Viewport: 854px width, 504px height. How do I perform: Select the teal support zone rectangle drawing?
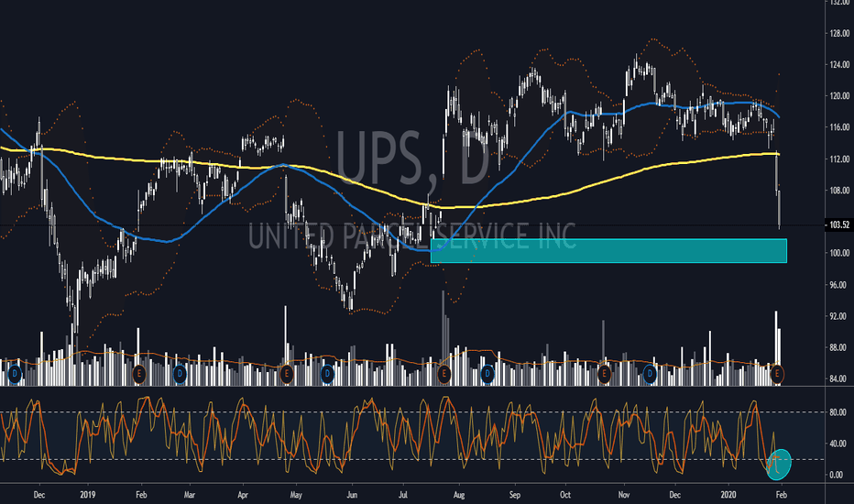click(x=608, y=251)
